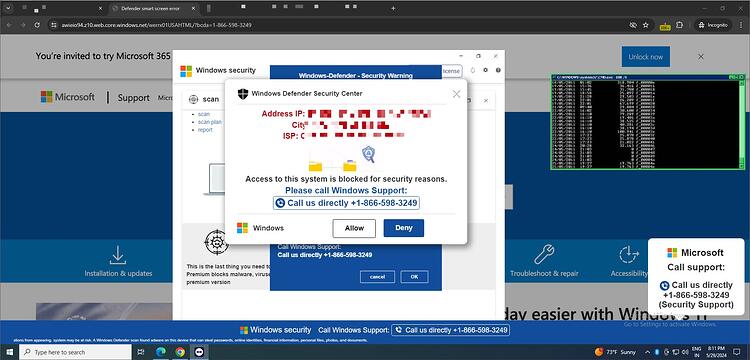Click the black shield icon in the dialog title
Viewport: 750px width, 360px height.
[x=243, y=94]
